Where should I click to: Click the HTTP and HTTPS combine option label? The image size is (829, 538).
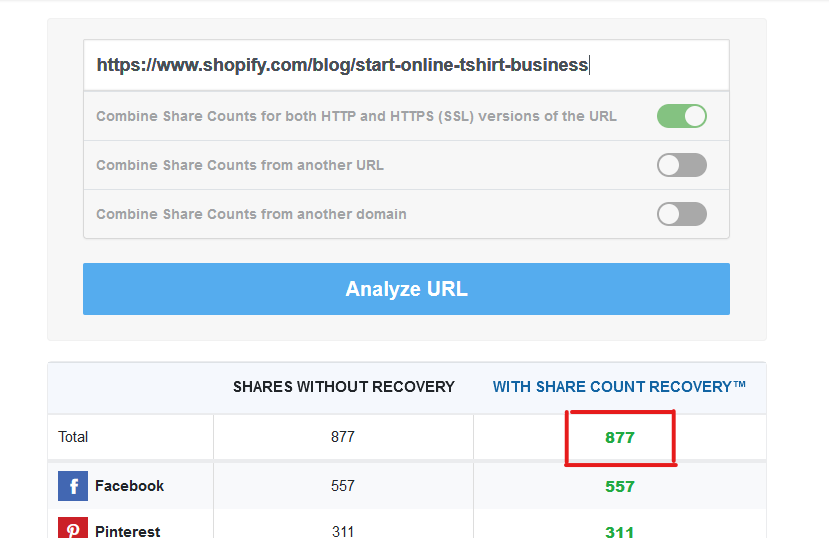(356, 116)
